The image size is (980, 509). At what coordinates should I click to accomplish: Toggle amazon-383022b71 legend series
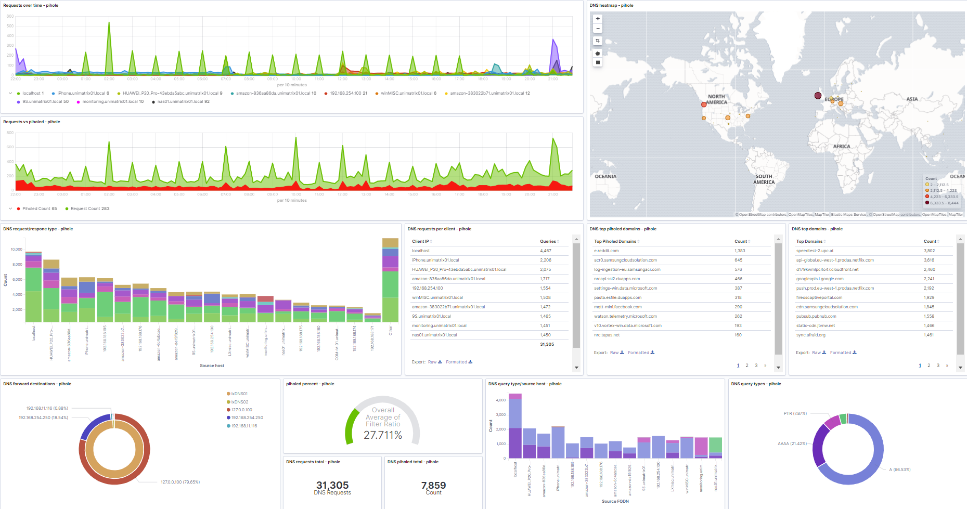[x=487, y=94]
